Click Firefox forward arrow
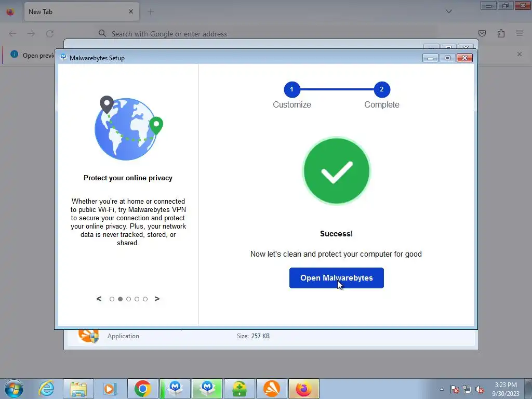 click(31, 34)
